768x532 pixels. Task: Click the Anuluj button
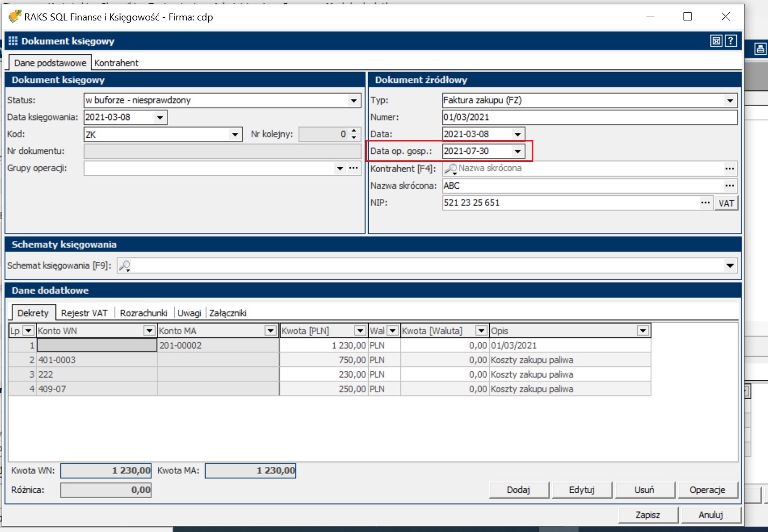pyautogui.click(x=710, y=515)
